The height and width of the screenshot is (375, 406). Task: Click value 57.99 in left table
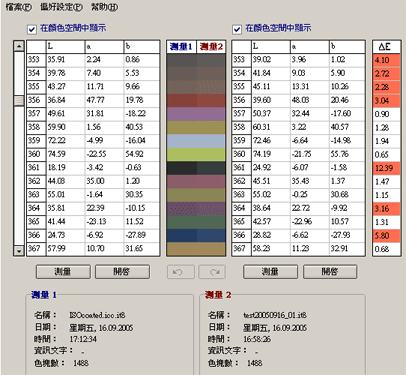tap(57, 248)
